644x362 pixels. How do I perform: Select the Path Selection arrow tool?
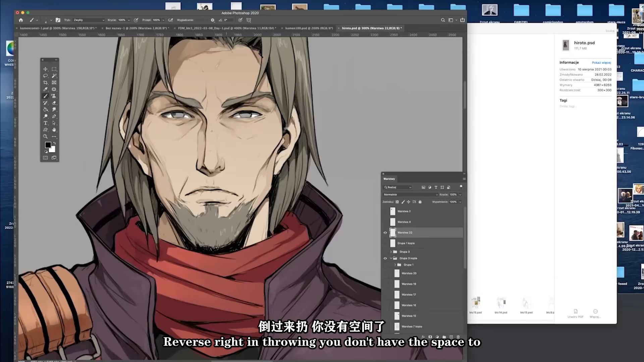(54, 123)
